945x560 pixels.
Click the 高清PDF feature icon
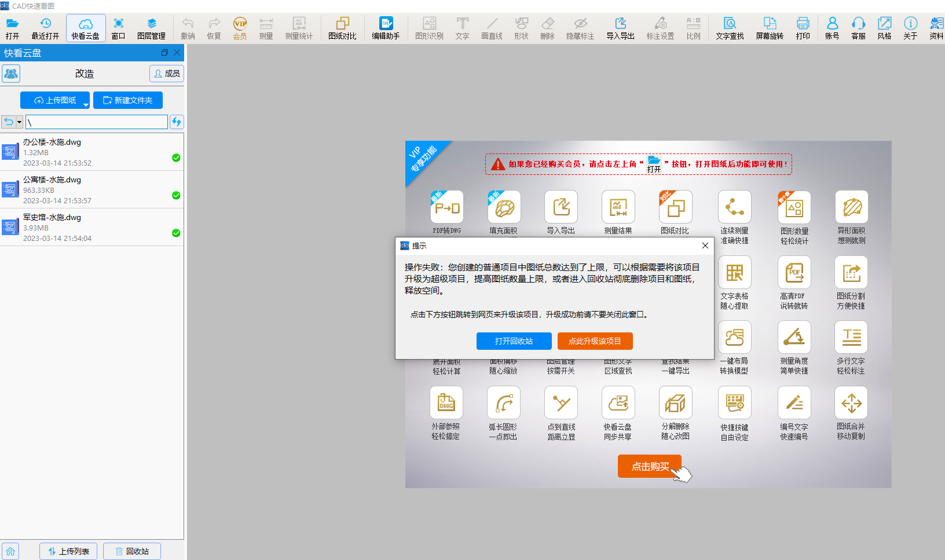click(794, 272)
